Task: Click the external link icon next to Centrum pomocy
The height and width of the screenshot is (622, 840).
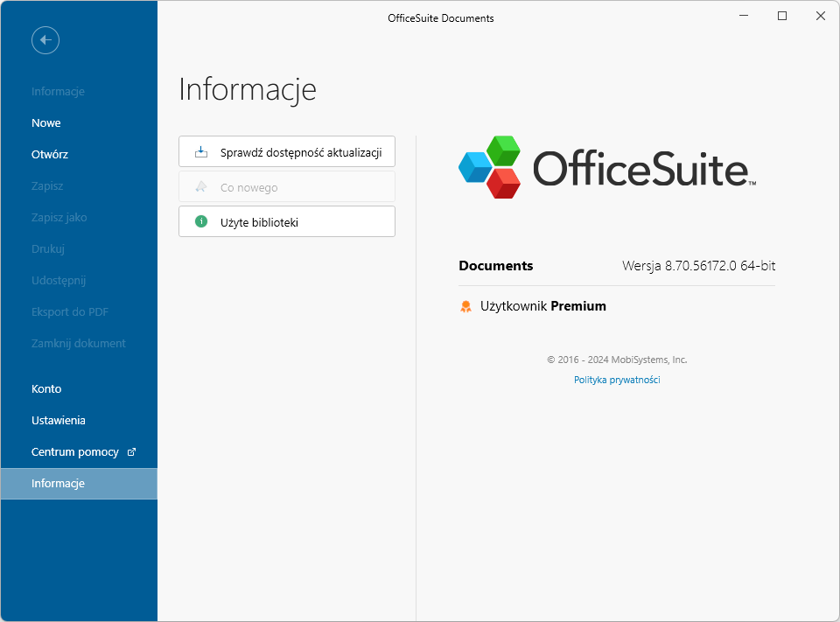Action: [131, 451]
